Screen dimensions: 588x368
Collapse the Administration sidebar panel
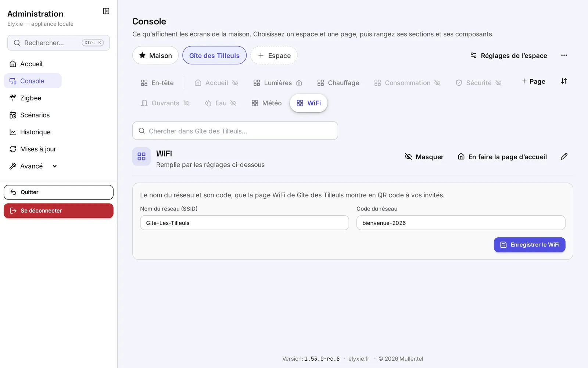(x=106, y=11)
